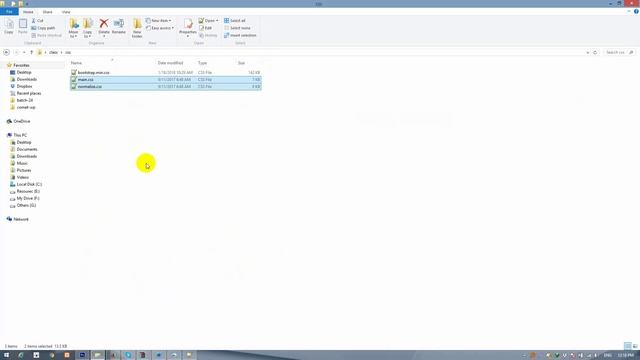
Task: Click the Cut scissors button
Action: point(38,20)
